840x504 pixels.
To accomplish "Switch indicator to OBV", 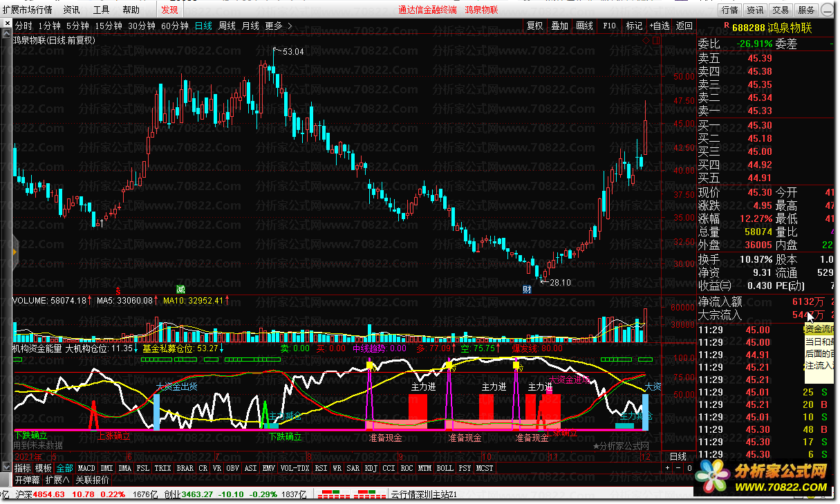I will tap(233, 468).
